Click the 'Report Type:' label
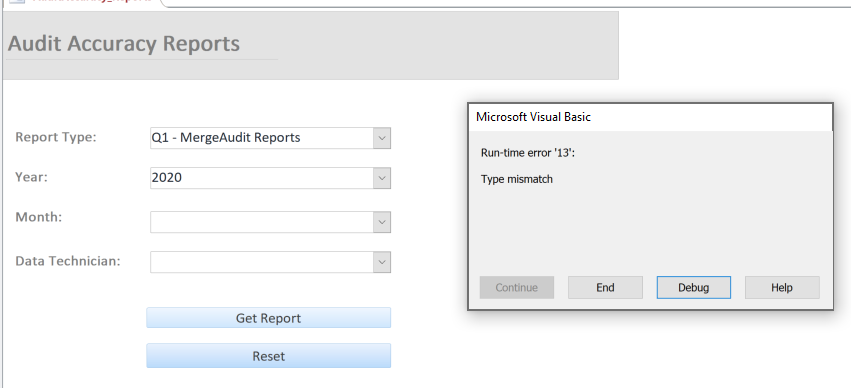Screen dimensions: 851x388 coord(55,137)
